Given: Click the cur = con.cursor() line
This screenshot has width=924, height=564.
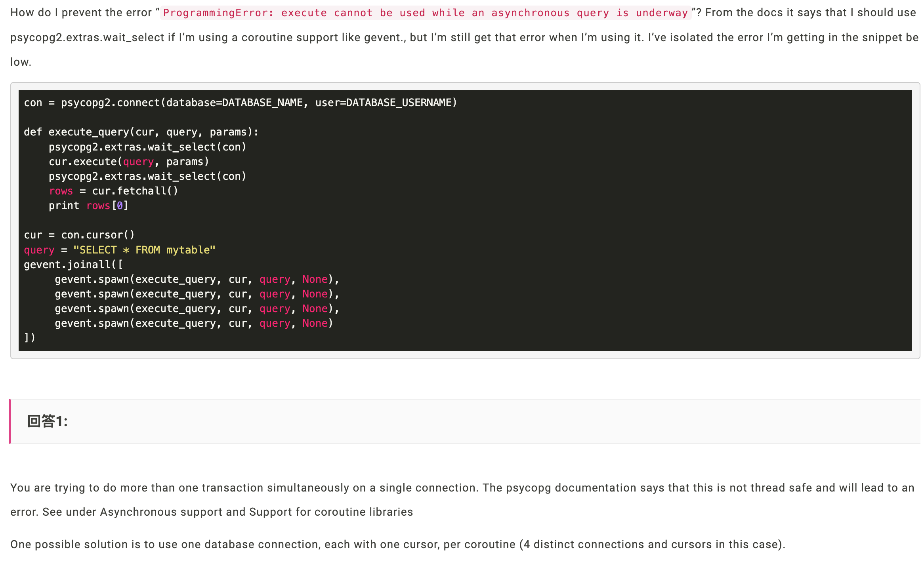Looking at the screenshot, I should [79, 235].
